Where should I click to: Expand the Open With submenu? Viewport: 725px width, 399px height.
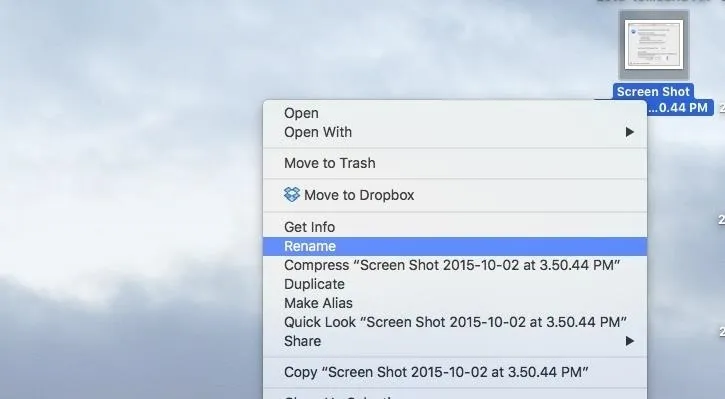point(455,132)
